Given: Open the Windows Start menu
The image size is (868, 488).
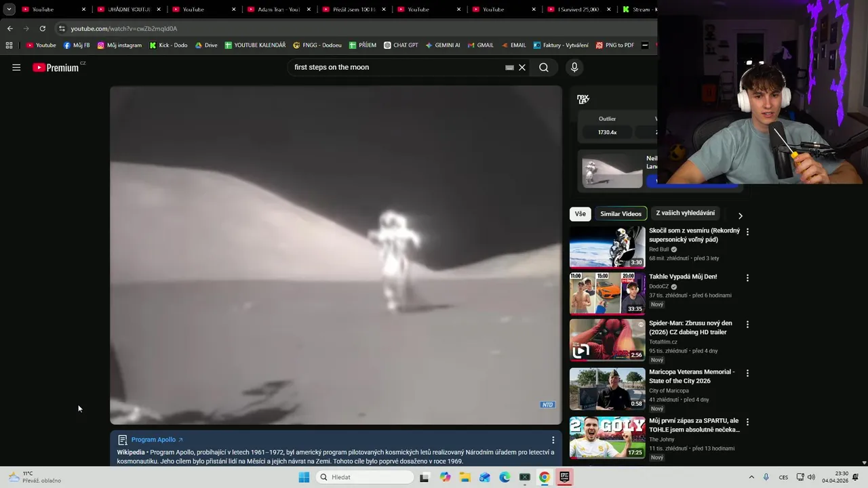Looking at the screenshot, I should click(x=304, y=477).
